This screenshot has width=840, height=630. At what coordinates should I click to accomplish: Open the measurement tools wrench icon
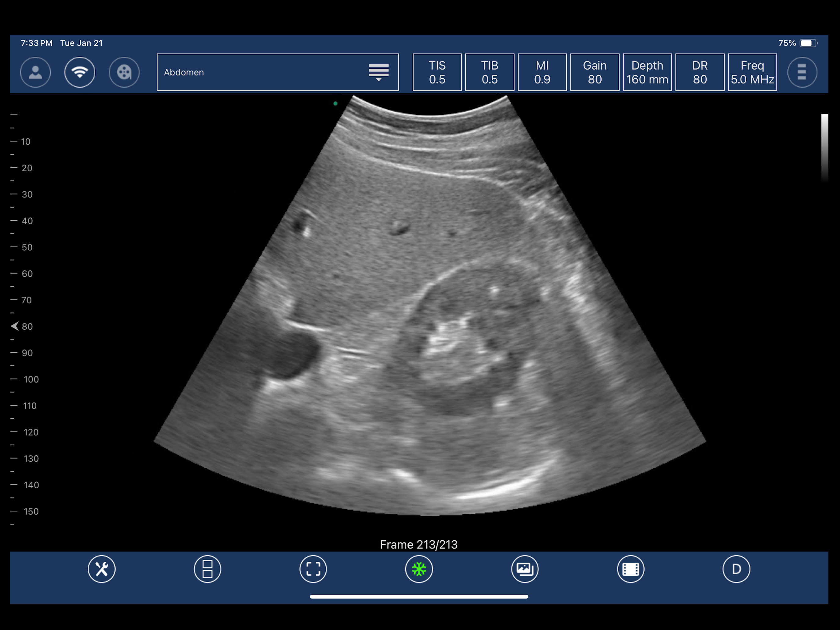pos(101,569)
